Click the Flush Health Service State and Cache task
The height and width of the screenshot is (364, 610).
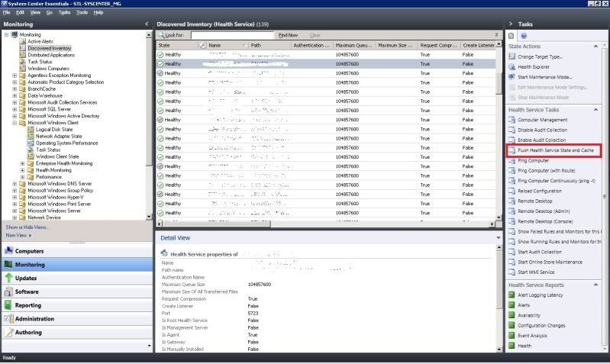555,151
